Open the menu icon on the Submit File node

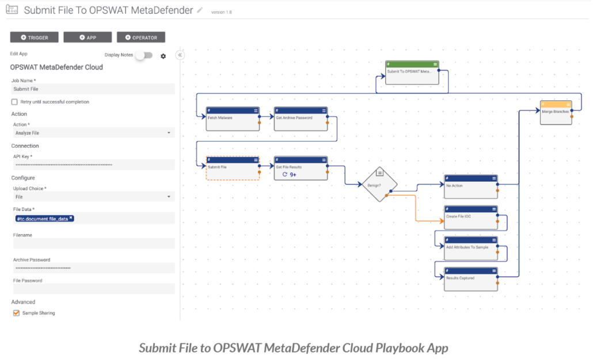(256, 160)
